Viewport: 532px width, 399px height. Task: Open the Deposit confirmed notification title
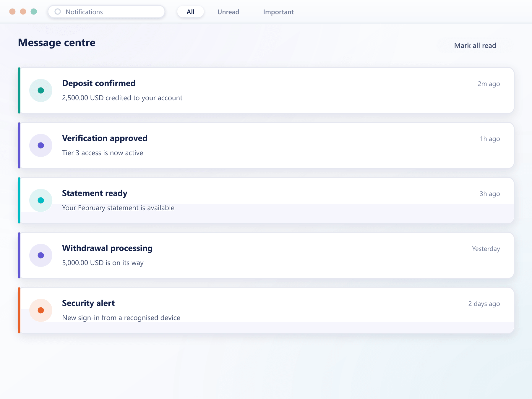[x=99, y=83]
